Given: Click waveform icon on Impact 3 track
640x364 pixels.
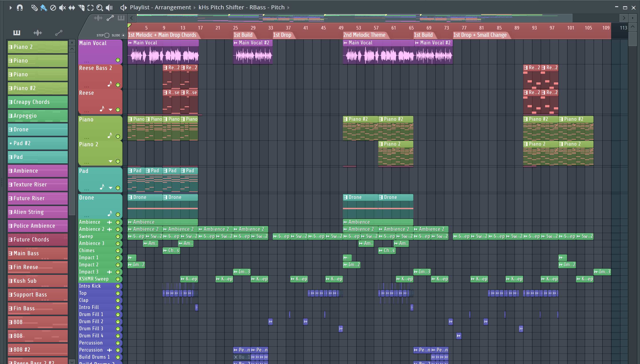Looking at the screenshot, I should [110, 272].
